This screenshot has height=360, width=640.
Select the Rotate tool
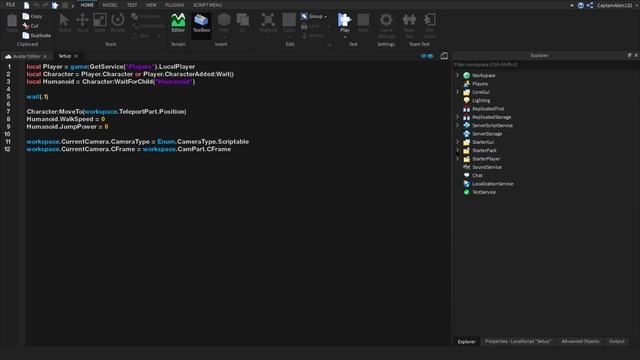[x=118, y=22]
